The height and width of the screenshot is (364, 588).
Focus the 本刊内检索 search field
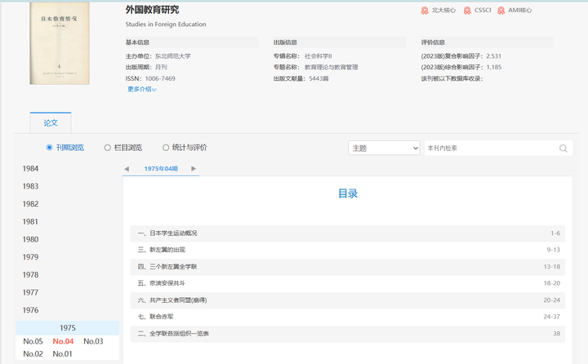492,148
